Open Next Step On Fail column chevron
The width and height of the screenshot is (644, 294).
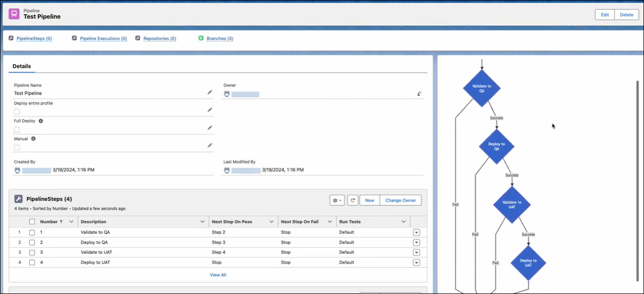[x=329, y=221]
